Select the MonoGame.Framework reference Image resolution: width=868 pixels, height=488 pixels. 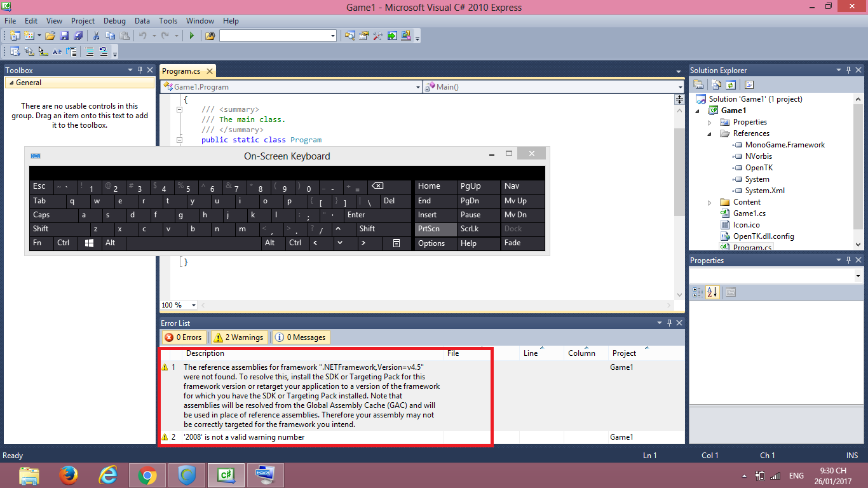(785, 145)
